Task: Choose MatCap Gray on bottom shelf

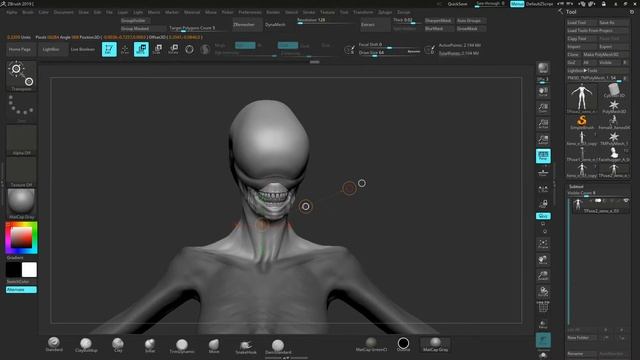Action: [435, 344]
